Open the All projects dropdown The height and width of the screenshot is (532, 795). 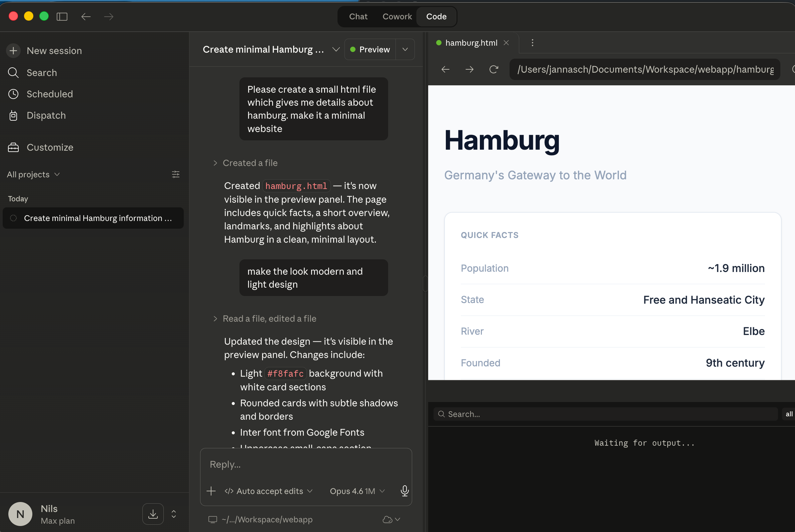(x=33, y=174)
